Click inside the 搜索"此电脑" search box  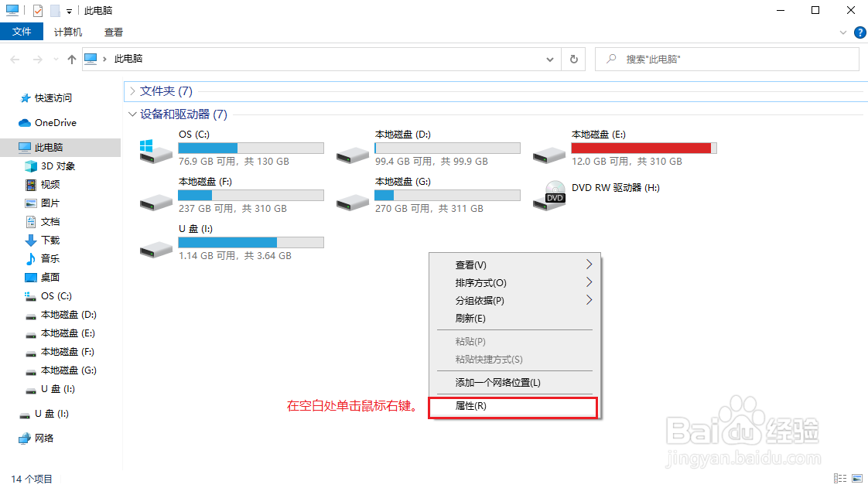tap(727, 59)
